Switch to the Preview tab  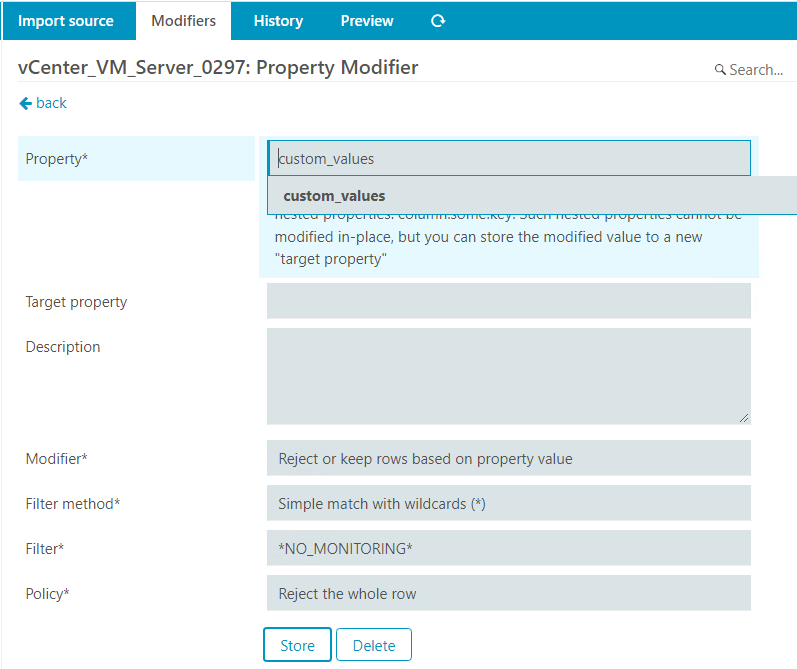pyautogui.click(x=367, y=21)
